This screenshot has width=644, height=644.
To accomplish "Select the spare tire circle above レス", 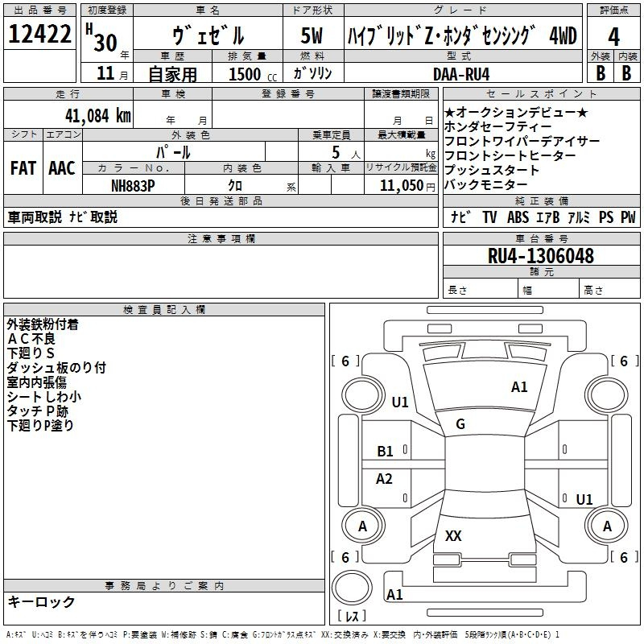I will click(352, 588).
